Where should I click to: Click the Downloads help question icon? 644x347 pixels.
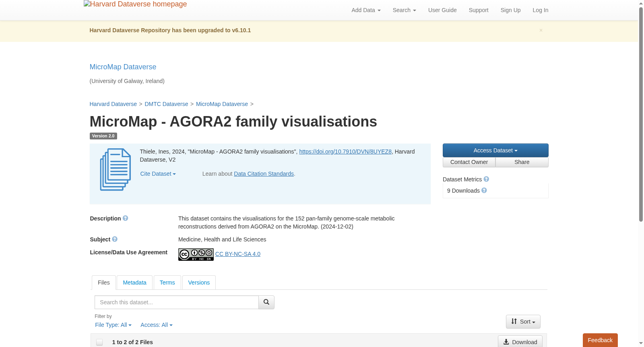(x=484, y=190)
